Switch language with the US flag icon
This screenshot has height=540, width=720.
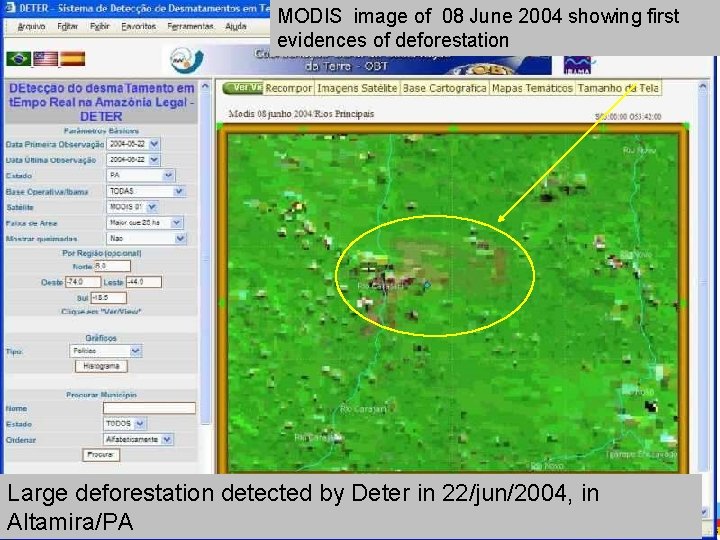pyautogui.click(x=45, y=59)
